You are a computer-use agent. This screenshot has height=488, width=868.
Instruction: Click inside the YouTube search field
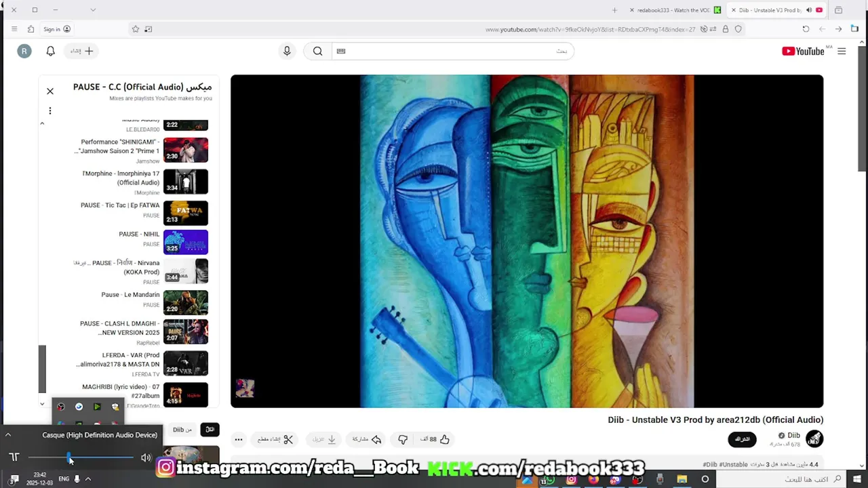coord(452,51)
